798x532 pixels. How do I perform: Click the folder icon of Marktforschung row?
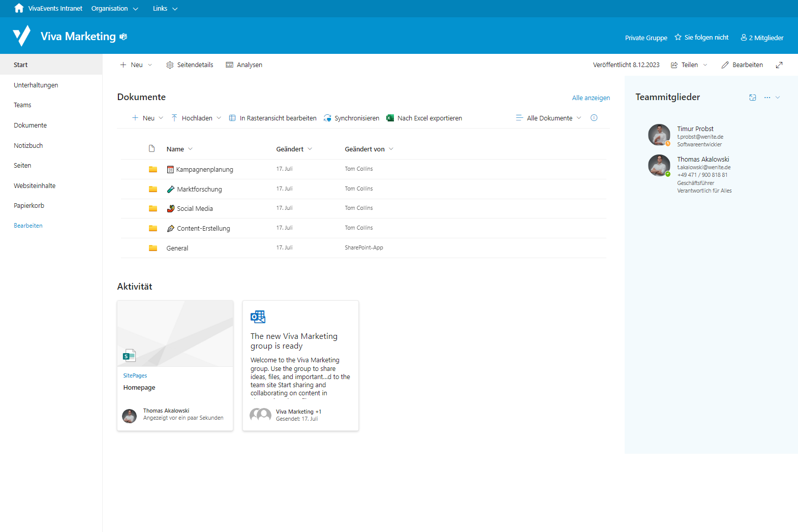(x=153, y=189)
